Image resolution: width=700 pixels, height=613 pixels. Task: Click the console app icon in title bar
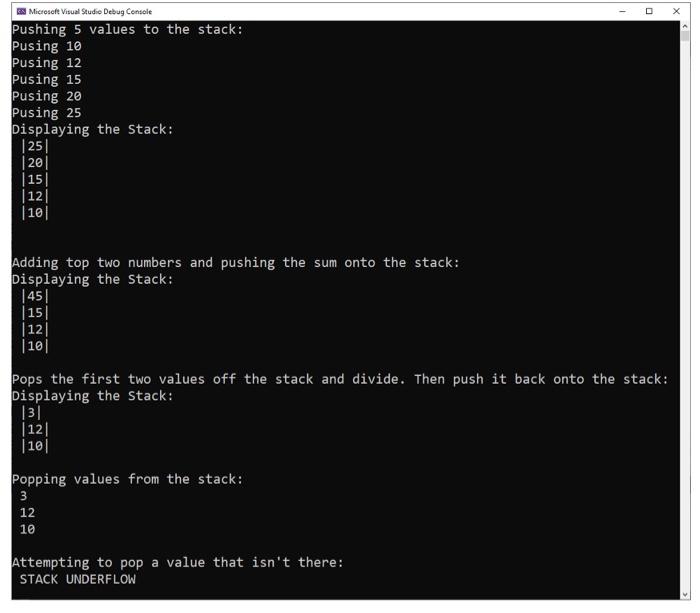21,12
